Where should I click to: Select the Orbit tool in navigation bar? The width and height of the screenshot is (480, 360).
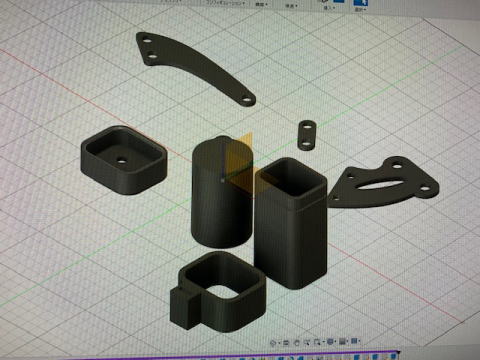point(273,342)
